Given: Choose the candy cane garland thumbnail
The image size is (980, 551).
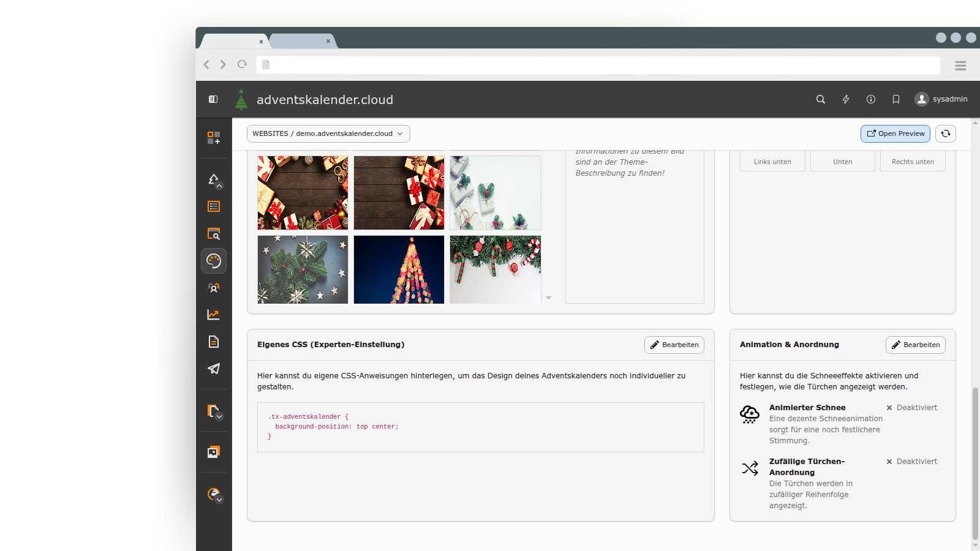Looking at the screenshot, I should point(496,269).
